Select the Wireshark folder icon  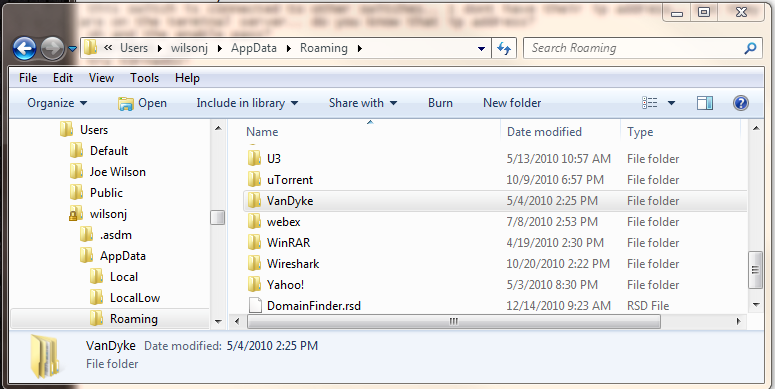[x=254, y=263]
